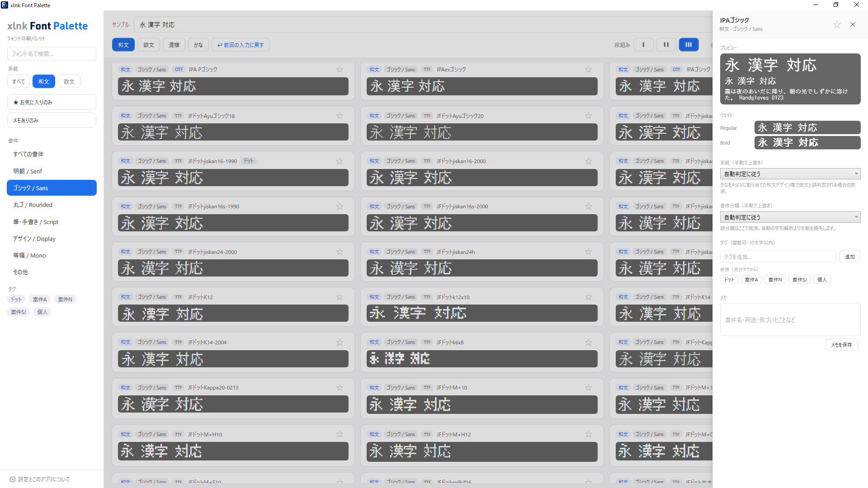868x488 pixels.
Task: Favorite IPAゴシック in the detail panel
Action: [837, 24]
